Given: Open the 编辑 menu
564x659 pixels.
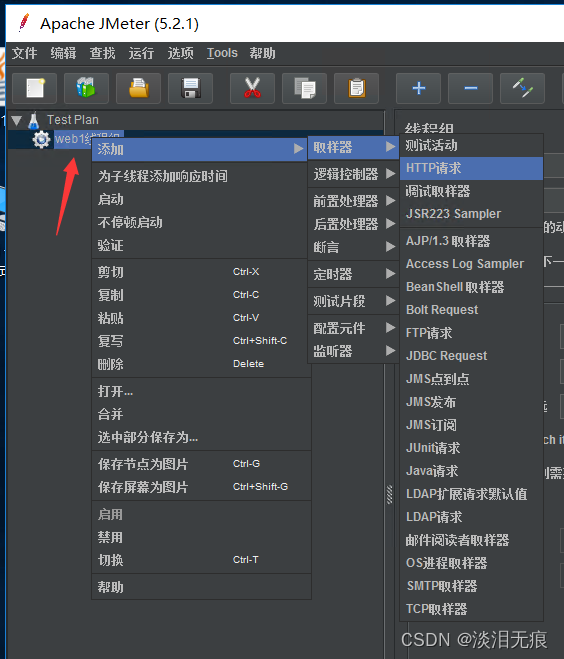Looking at the screenshot, I should click(63, 53).
